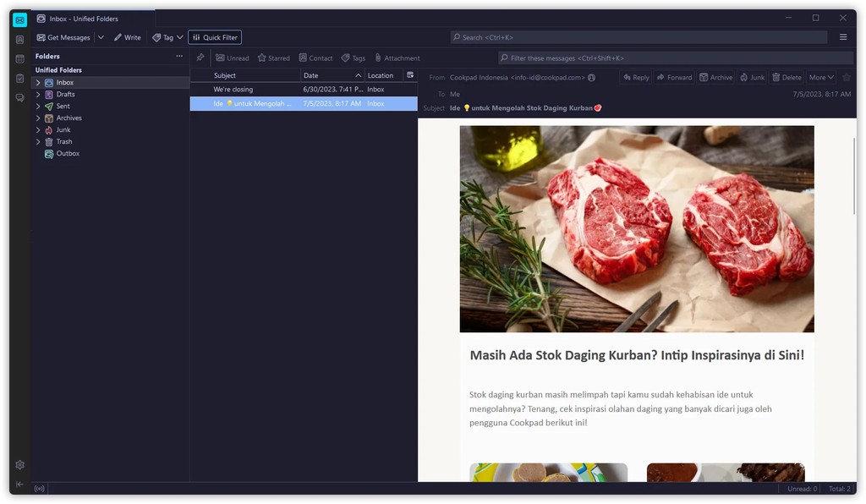866x504 pixels.
Task: Open the application hamburger menu
Action: 843,37
